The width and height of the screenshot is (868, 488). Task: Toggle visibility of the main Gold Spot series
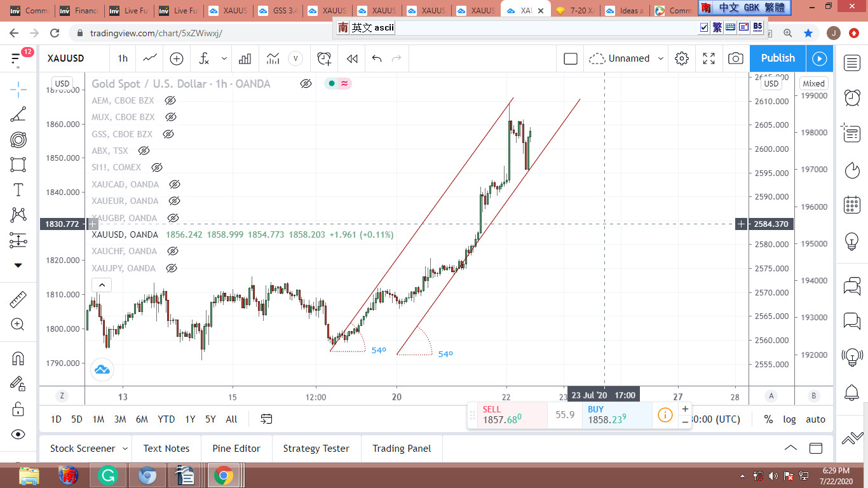[x=306, y=83]
